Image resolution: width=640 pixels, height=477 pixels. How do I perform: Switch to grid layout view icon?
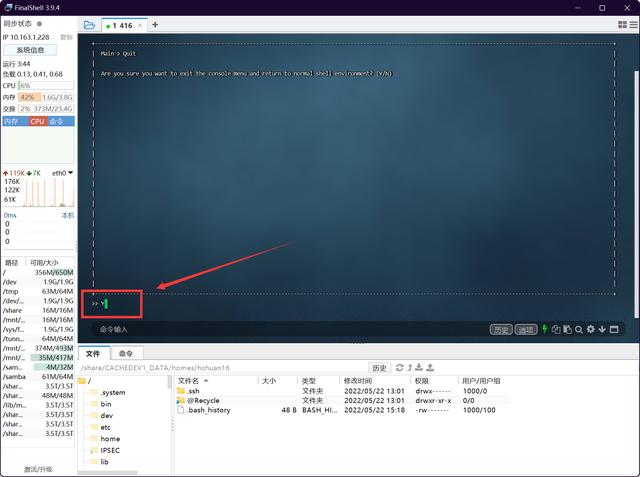point(622,25)
